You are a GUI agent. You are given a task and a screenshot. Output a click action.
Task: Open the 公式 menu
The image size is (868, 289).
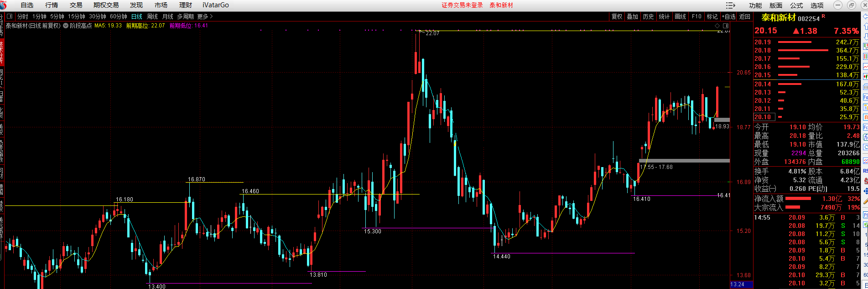click(x=796, y=5)
